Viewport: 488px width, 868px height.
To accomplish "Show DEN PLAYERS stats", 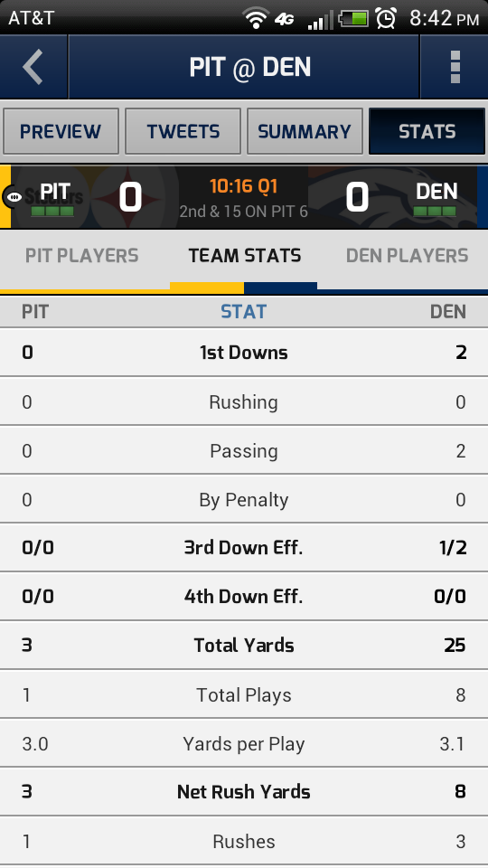I will click(x=408, y=256).
